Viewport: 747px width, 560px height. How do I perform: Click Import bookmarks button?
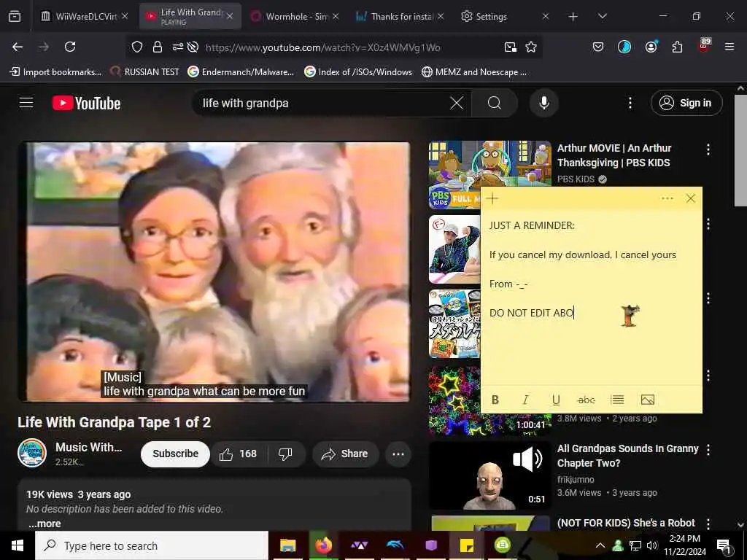55,72
